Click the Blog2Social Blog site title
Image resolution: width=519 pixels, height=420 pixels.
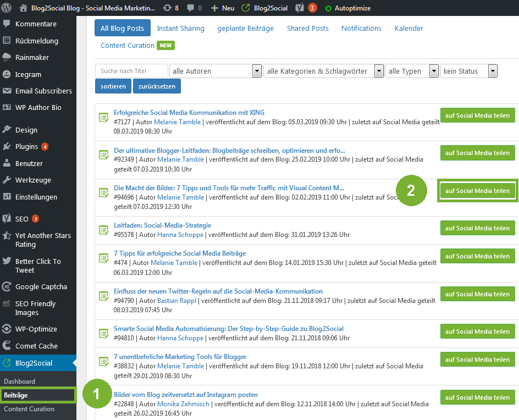pyautogui.click(x=93, y=8)
